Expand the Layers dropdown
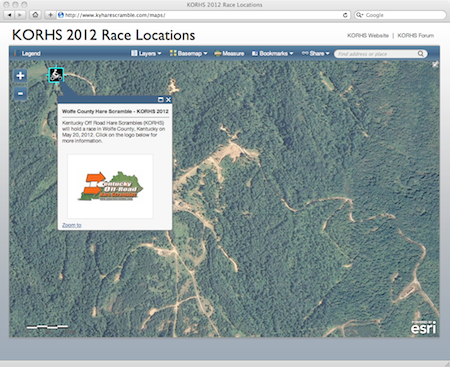This screenshot has height=367, width=450. 146,53
